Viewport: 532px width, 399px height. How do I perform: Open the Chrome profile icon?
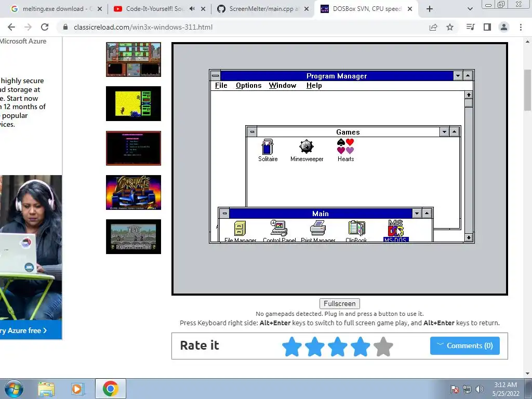[504, 27]
